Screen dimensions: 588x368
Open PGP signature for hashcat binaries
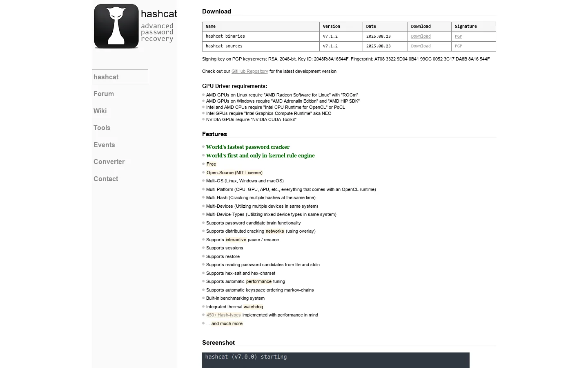pos(459,36)
